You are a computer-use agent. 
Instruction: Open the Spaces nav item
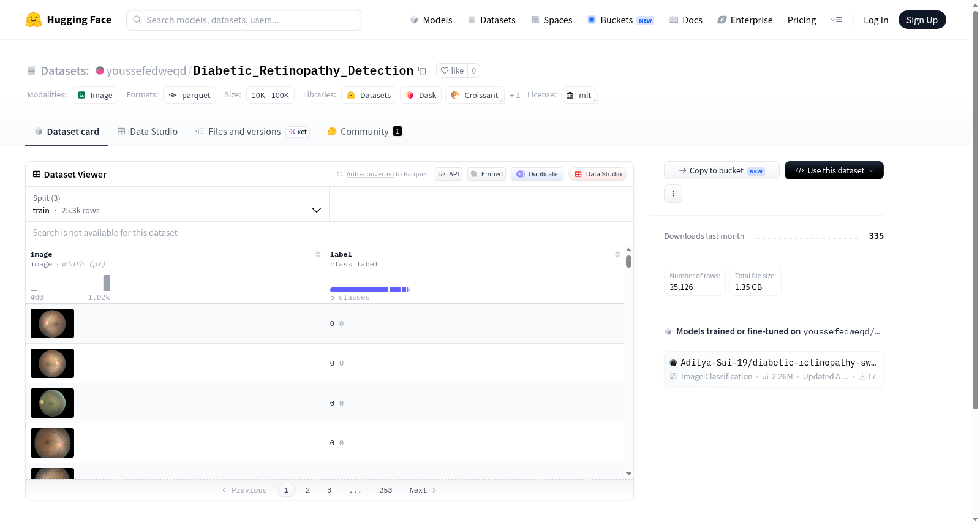point(551,20)
